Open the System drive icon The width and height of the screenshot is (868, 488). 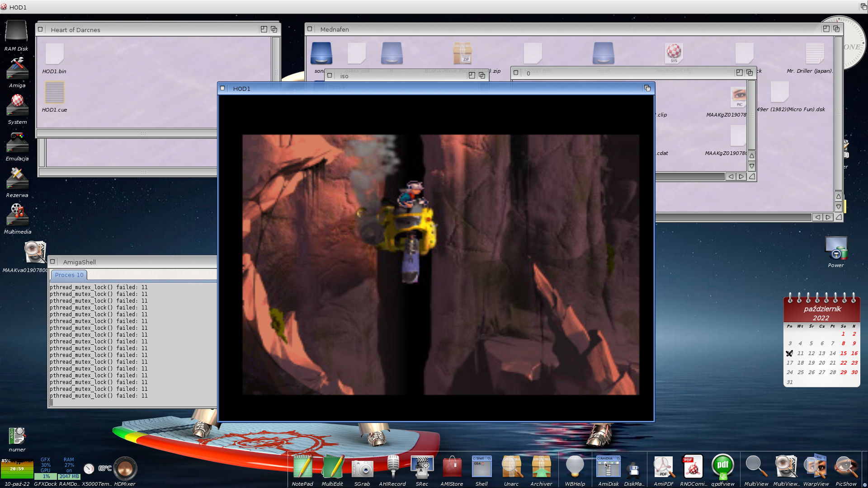tap(17, 105)
